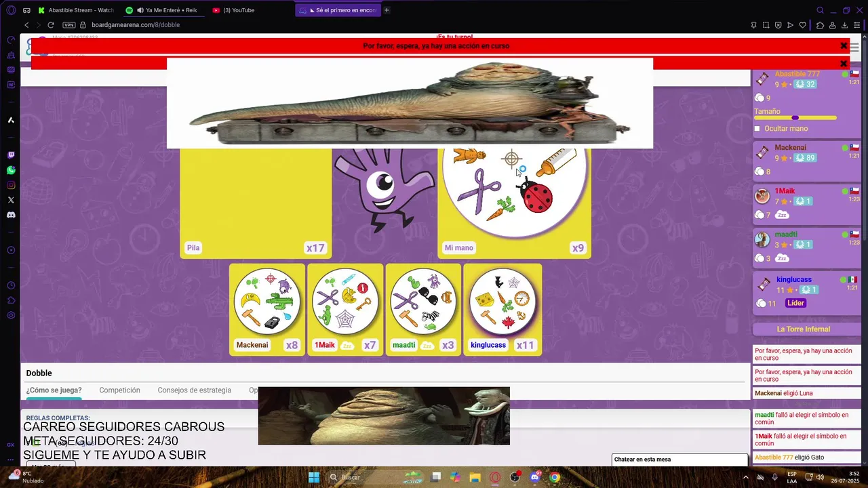Open a new browser tab
The image size is (868, 488).
pyautogui.click(x=387, y=10)
